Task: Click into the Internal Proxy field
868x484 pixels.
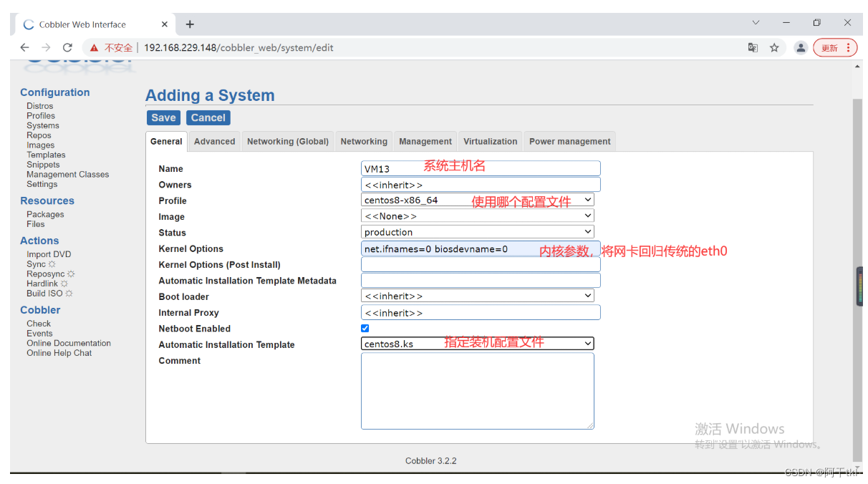Action: click(481, 312)
